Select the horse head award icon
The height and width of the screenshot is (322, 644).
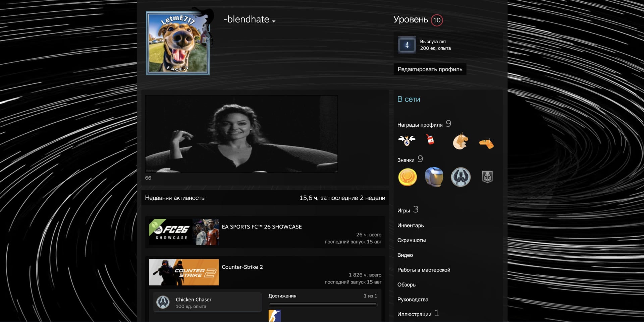460,141
